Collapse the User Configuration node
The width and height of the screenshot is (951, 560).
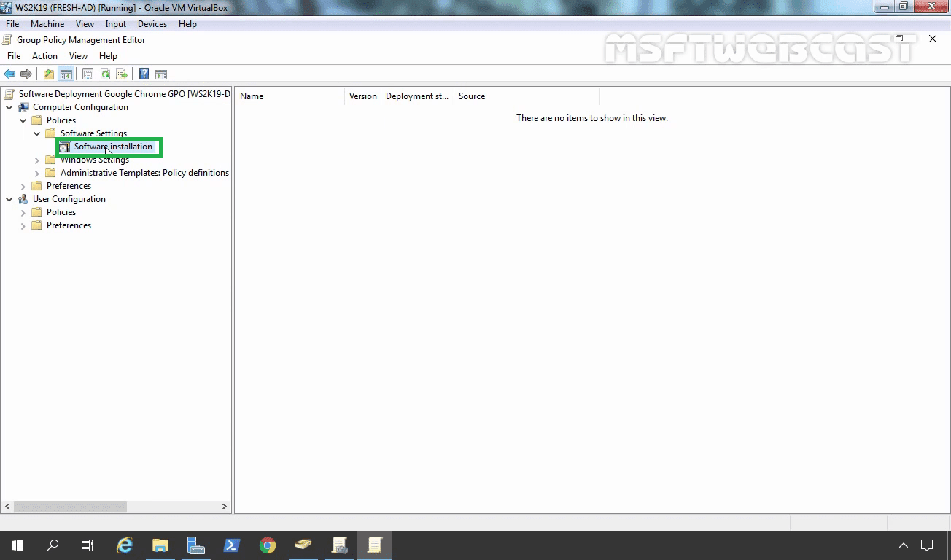tap(9, 199)
